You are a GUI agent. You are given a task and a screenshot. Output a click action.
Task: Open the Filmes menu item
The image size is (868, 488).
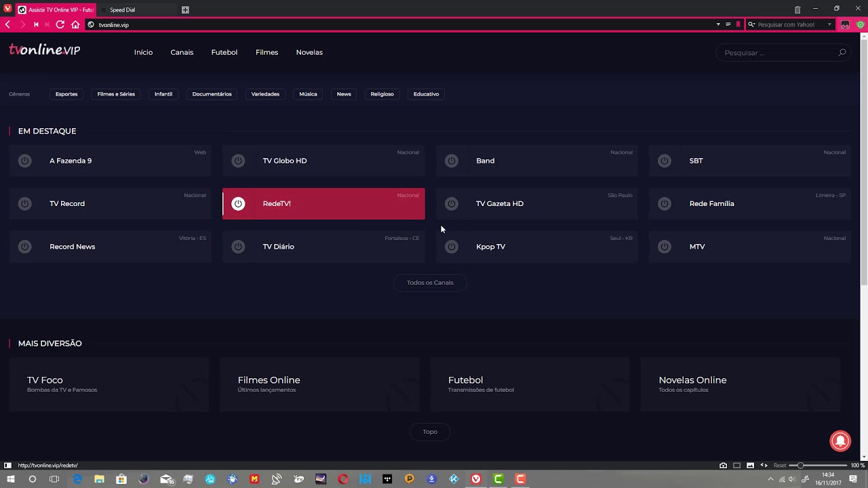[267, 52]
